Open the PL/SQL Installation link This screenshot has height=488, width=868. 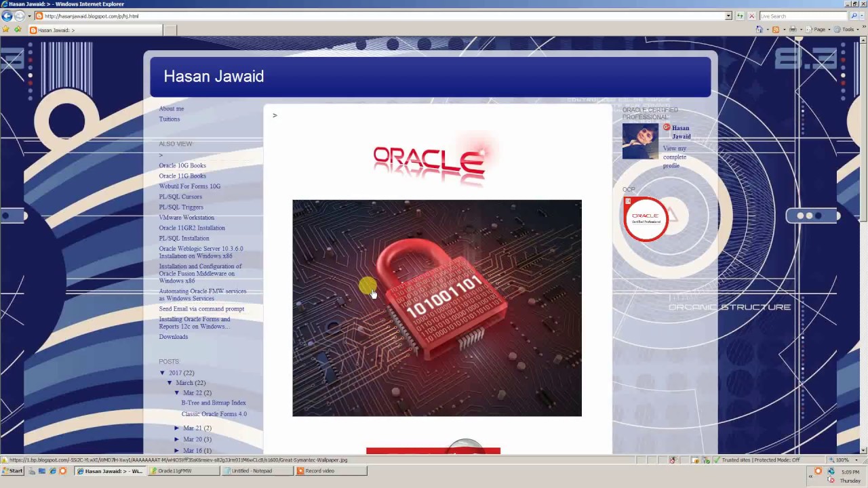coord(184,239)
